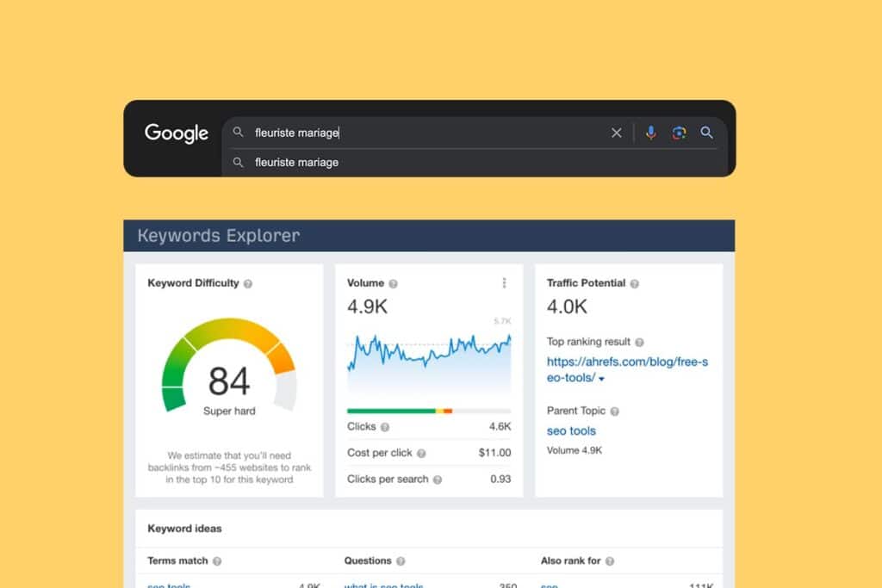882x588 pixels.
Task: Expand the top ranking result URL dropdown arrow
Action: [x=602, y=379]
